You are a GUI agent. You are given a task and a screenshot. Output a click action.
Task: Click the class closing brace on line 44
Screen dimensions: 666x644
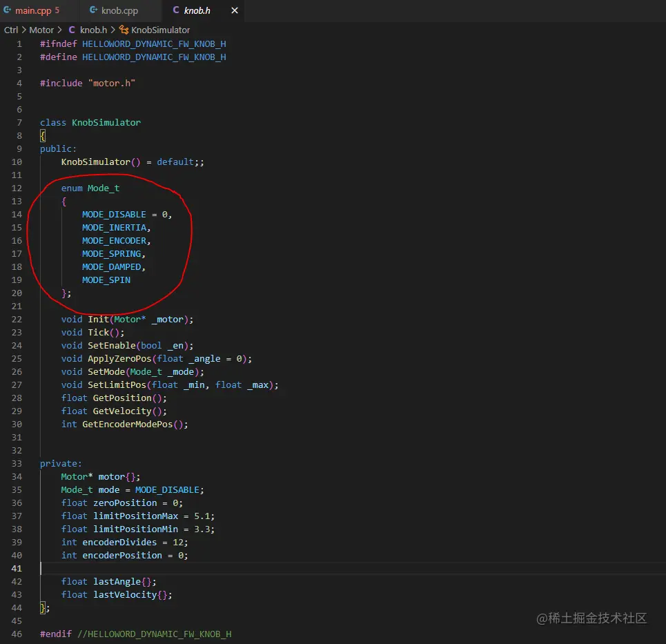point(43,608)
